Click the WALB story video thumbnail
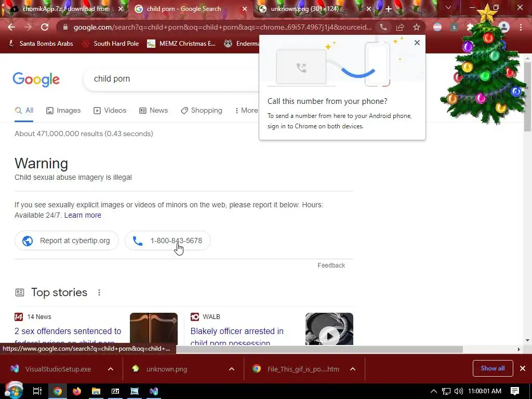Image resolution: width=532 pixels, height=399 pixels. pos(329,329)
